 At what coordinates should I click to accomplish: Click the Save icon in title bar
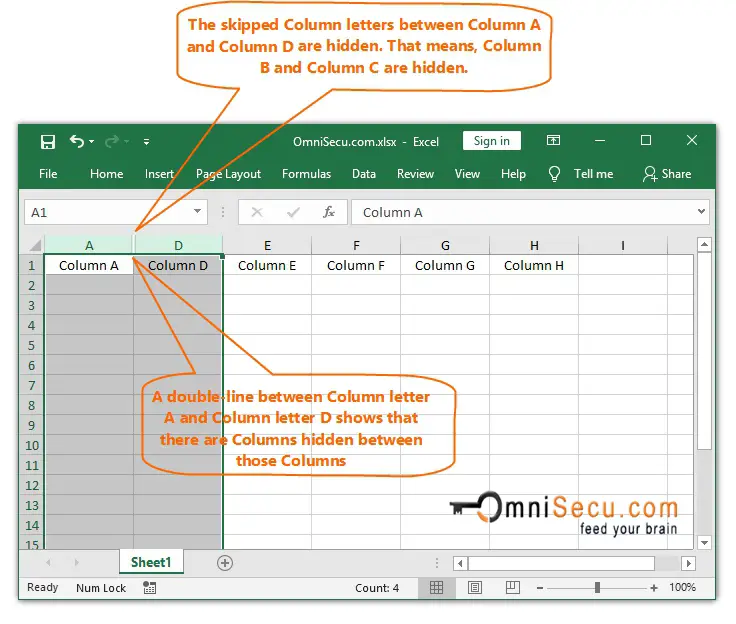[47, 141]
